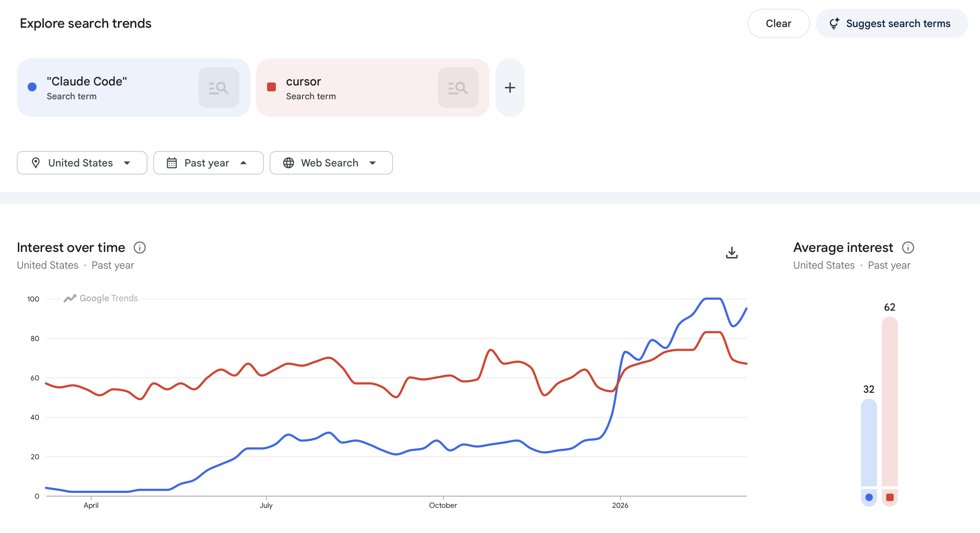Add a new comparison term with the plus button
Screen dimensions: 980x533
[x=510, y=87]
